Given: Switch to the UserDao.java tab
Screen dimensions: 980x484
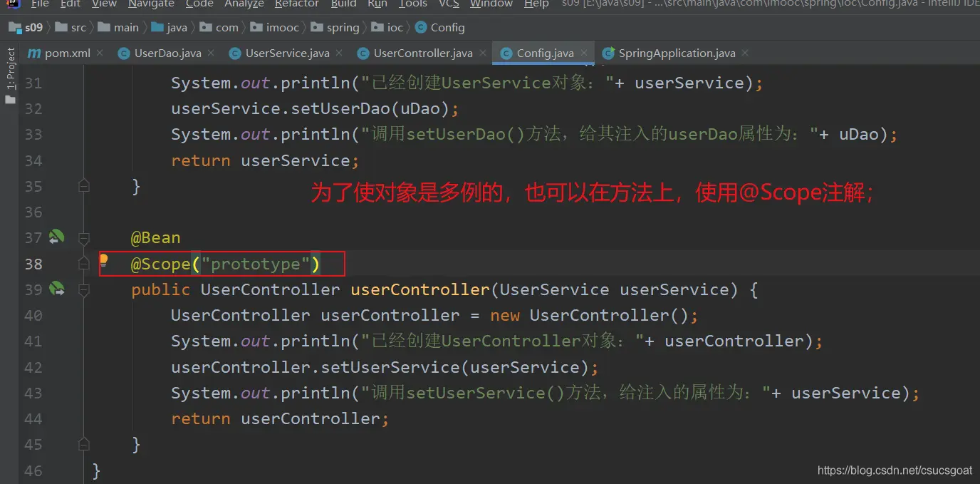Looking at the screenshot, I should pyautogui.click(x=168, y=53).
